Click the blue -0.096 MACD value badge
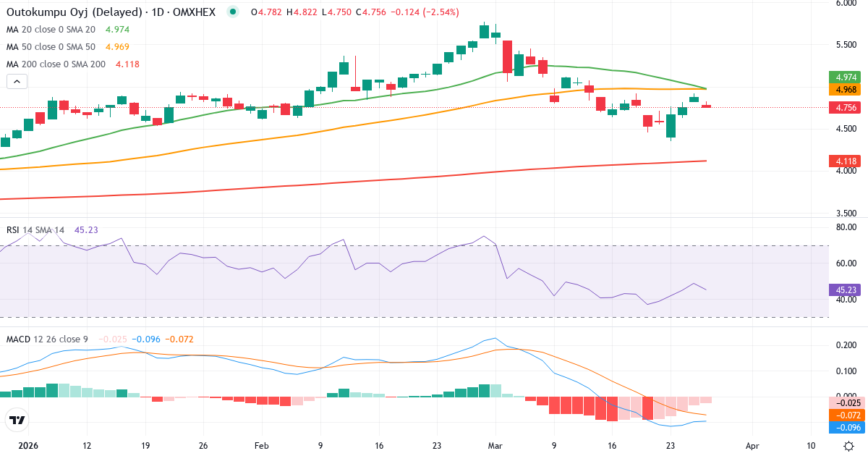 pos(845,428)
